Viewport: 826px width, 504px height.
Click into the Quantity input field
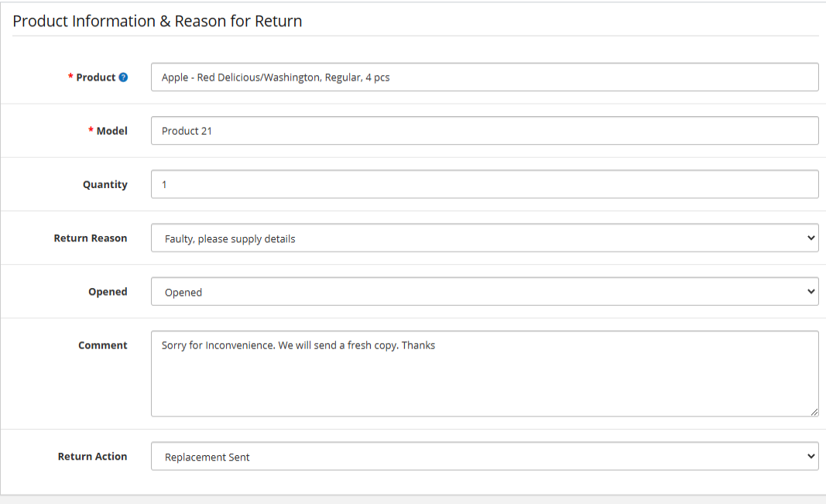click(x=484, y=184)
